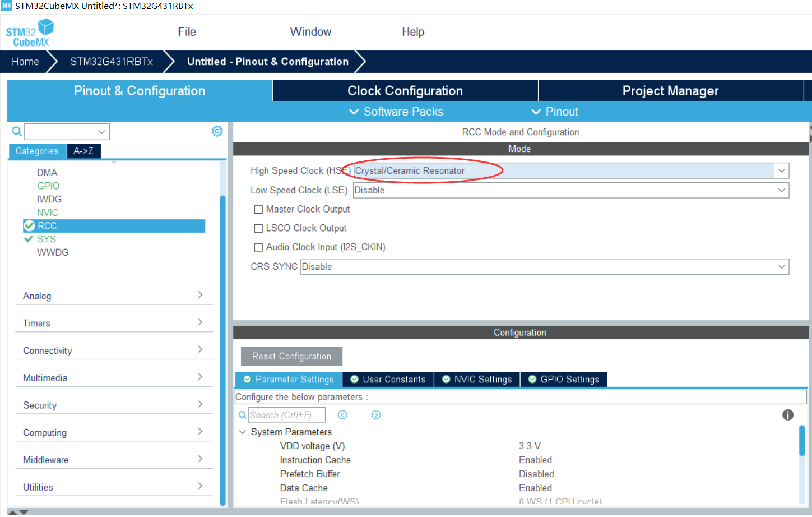
Task: Select the Categories tab
Action: coord(37,151)
